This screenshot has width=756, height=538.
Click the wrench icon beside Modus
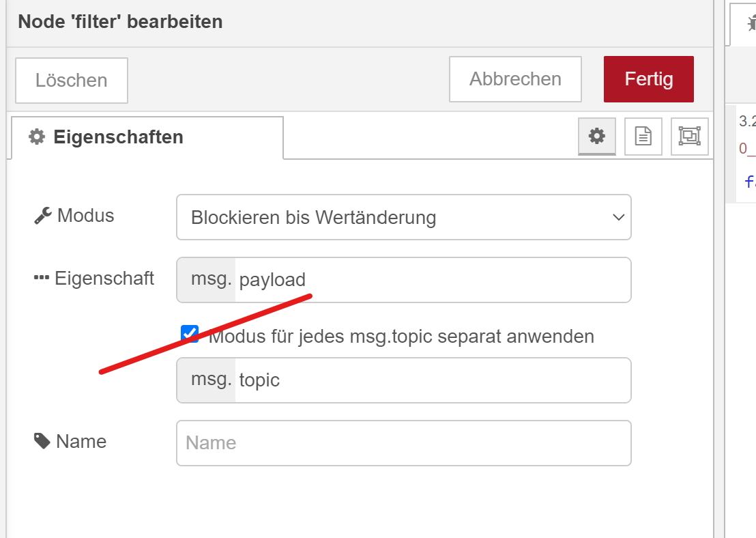tap(43, 216)
